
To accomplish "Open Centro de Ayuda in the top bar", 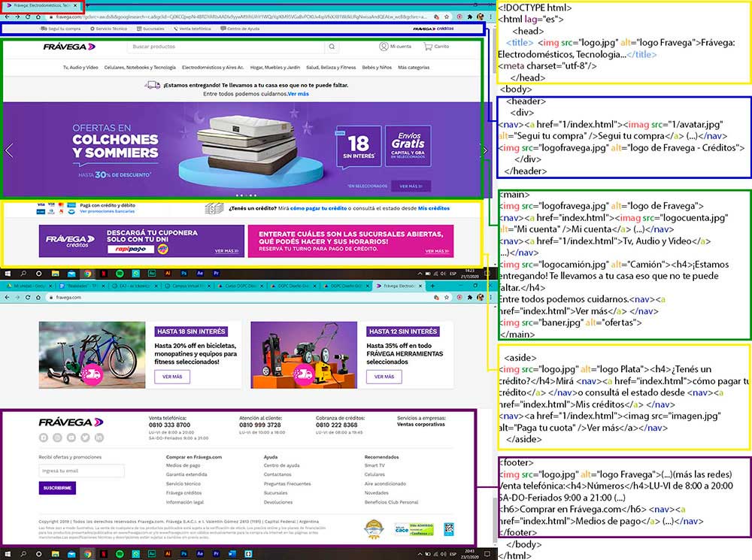I will point(241,29).
